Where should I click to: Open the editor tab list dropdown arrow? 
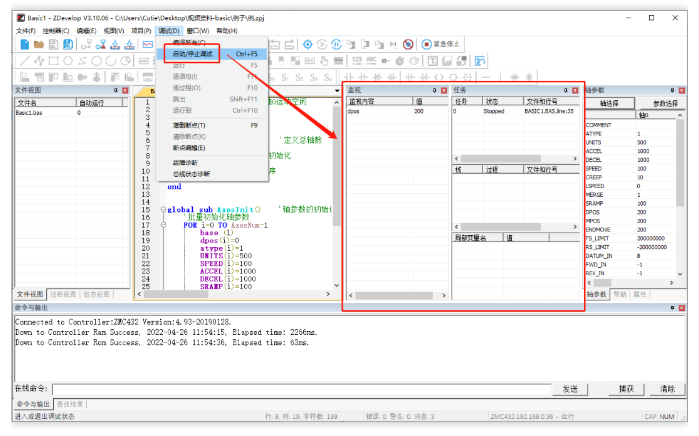(337, 90)
